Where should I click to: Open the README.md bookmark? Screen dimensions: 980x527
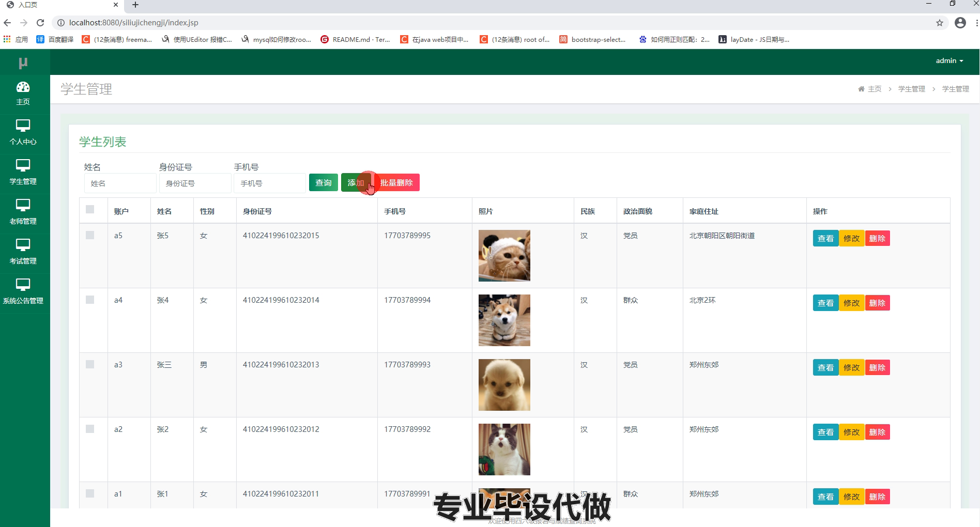click(x=355, y=39)
